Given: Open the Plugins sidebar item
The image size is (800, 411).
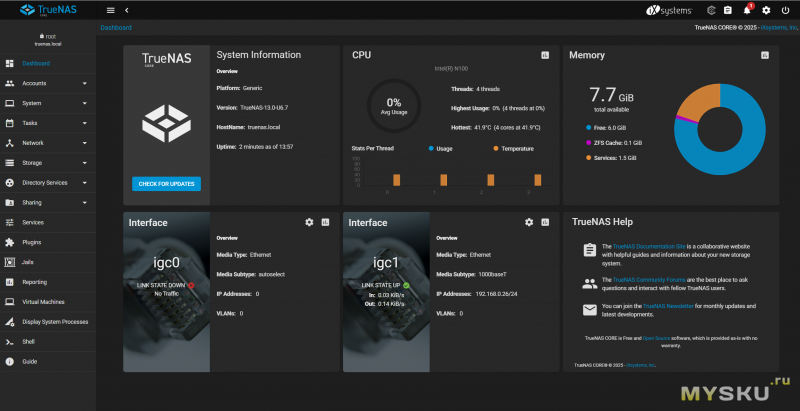Looking at the screenshot, I should coord(48,242).
